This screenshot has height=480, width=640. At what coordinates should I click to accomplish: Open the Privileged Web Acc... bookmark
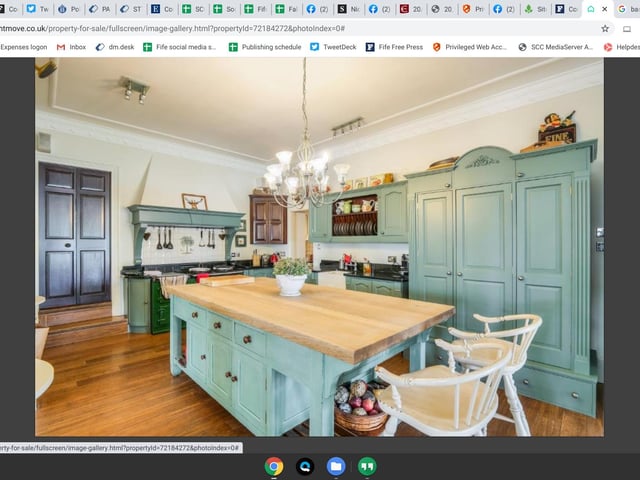[469, 47]
